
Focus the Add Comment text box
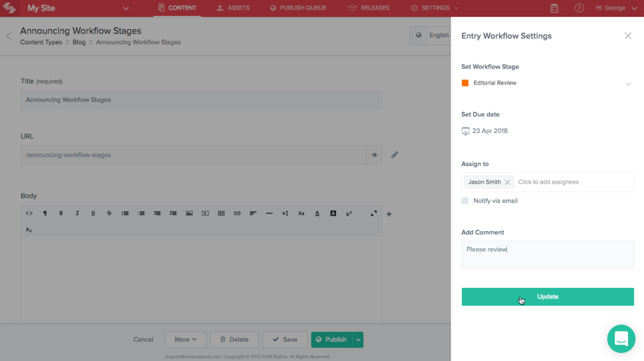(x=548, y=255)
